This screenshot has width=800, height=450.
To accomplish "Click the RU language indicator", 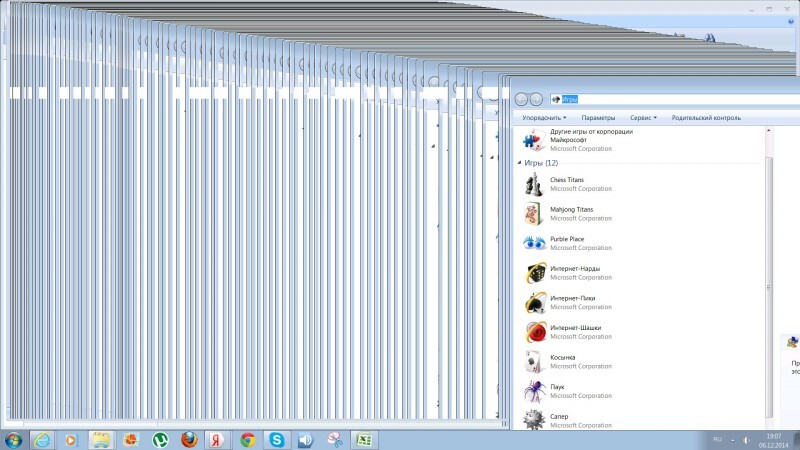I will [717, 439].
